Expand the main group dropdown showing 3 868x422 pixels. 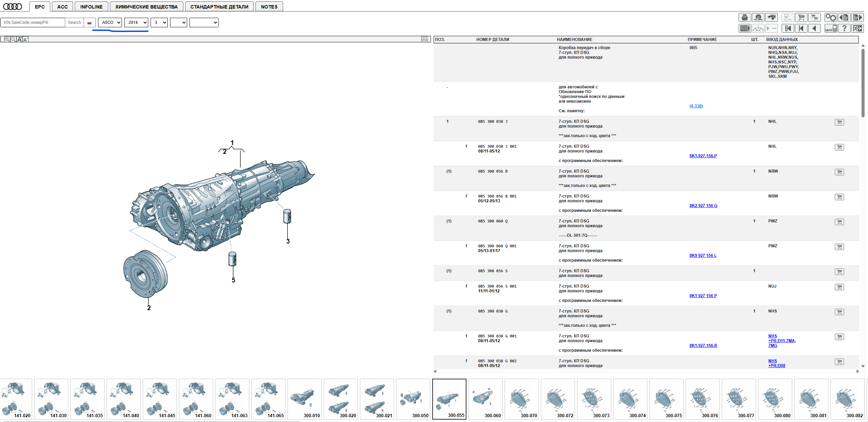click(x=159, y=23)
